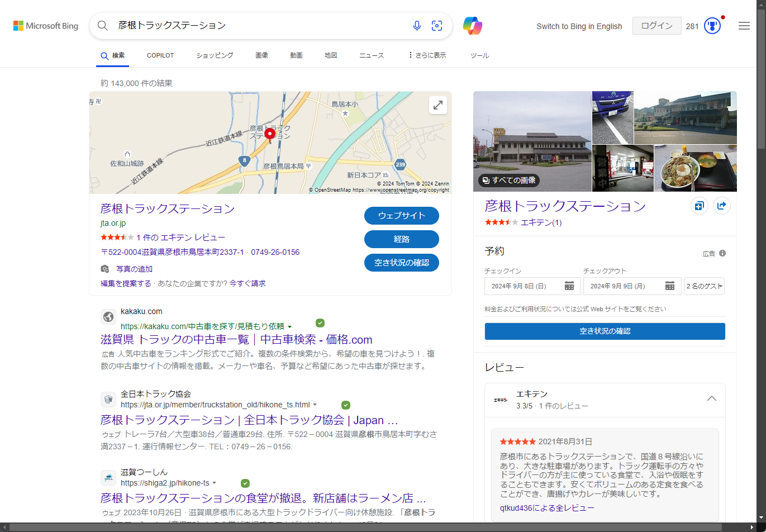
Task: Collapse the エキテン review section chevron
Action: [712, 398]
